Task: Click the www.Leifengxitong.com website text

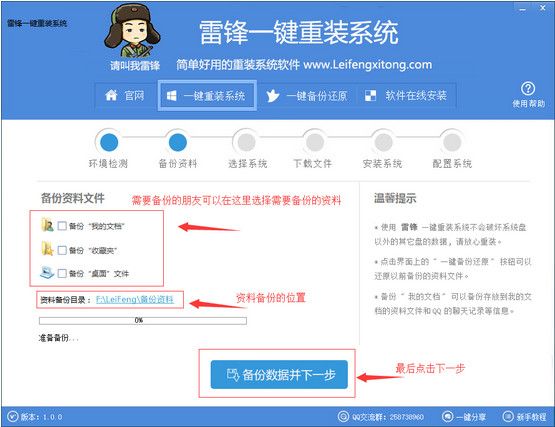Action: pos(368,65)
